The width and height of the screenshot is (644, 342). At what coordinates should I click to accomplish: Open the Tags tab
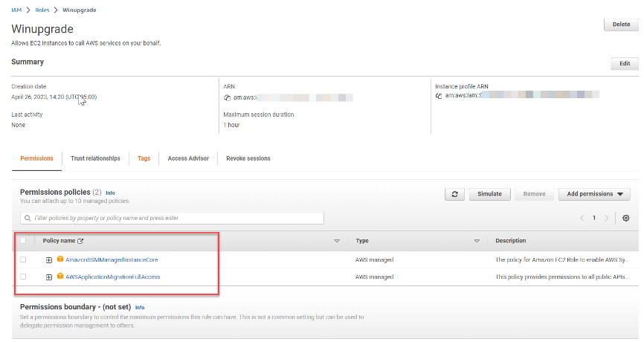point(144,158)
